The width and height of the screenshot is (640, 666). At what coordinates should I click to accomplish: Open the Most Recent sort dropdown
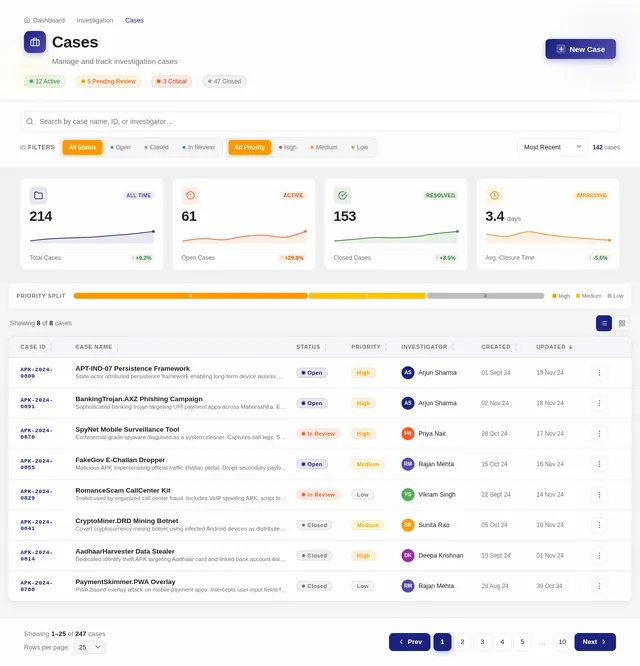click(552, 147)
